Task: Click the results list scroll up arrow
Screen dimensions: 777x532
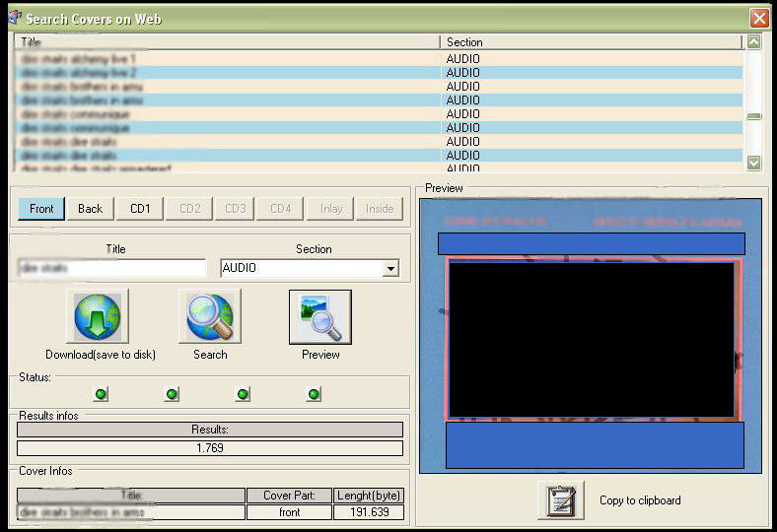Action: (x=753, y=42)
